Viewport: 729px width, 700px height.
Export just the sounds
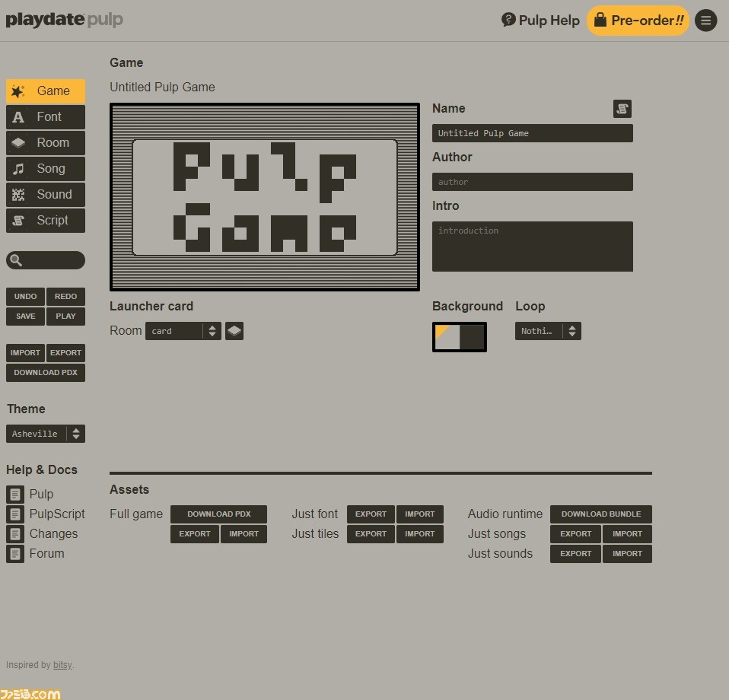pyautogui.click(x=575, y=554)
